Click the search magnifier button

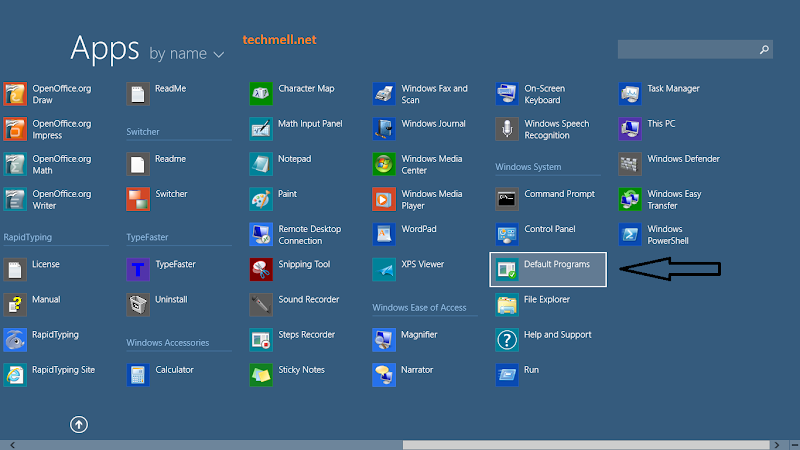(x=764, y=49)
